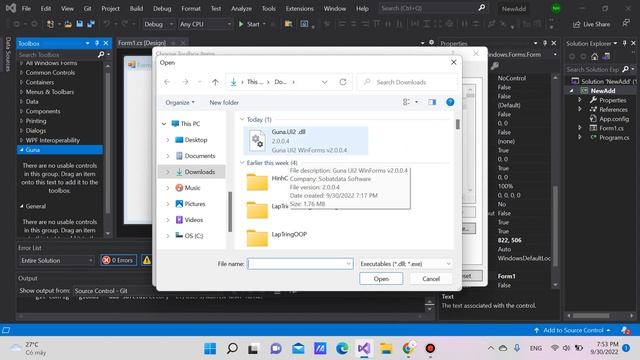The height and width of the screenshot is (360, 640).
Task: Open the Edit menu in Visual Studio
Action: tap(46, 8)
